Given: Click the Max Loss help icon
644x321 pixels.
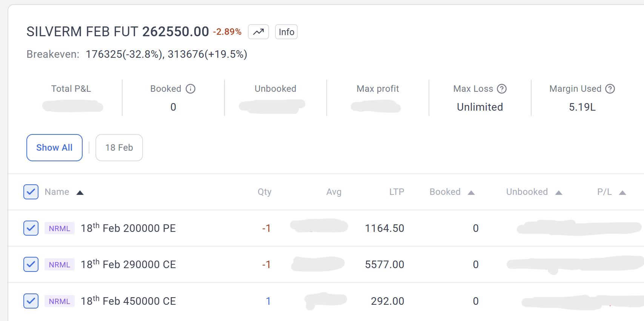Looking at the screenshot, I should [501, 89].
